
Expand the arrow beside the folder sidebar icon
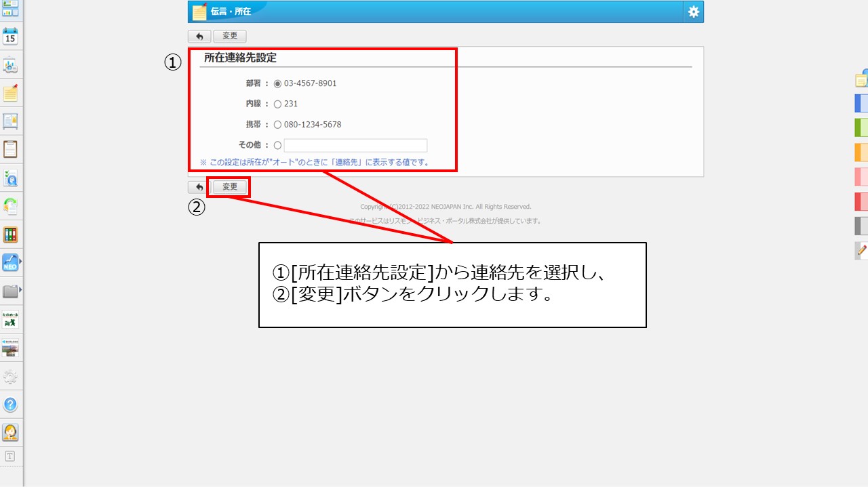[20, 290]
